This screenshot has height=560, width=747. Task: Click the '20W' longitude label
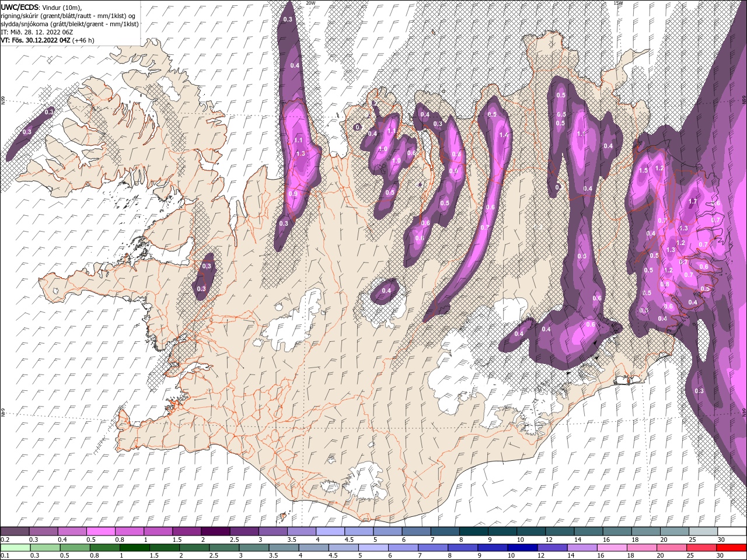click(310, 3)
